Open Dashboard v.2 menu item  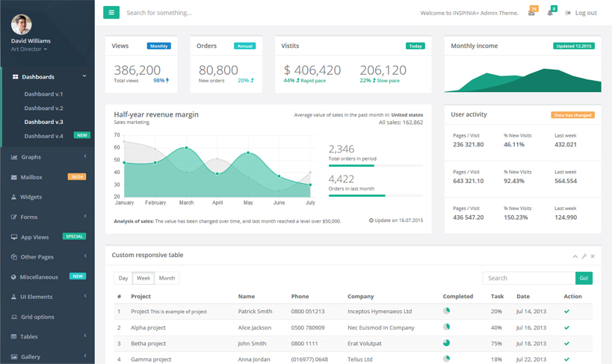[x=43, y=108]
